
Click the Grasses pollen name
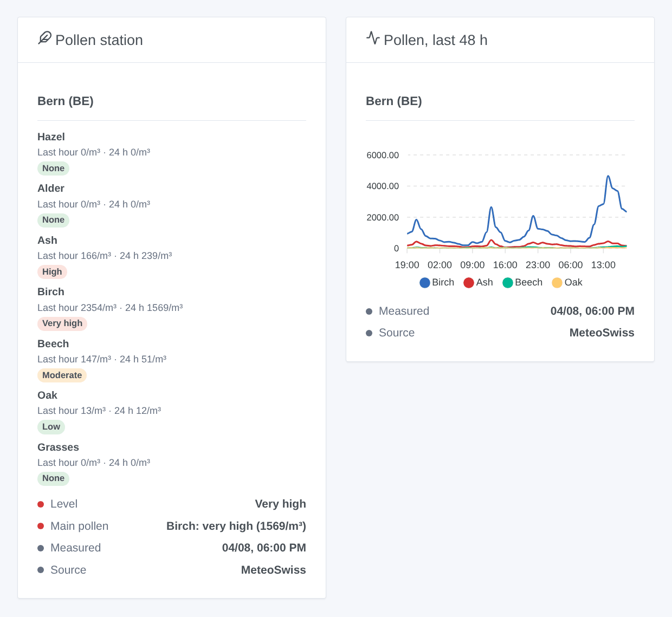(x=58, y=447)
